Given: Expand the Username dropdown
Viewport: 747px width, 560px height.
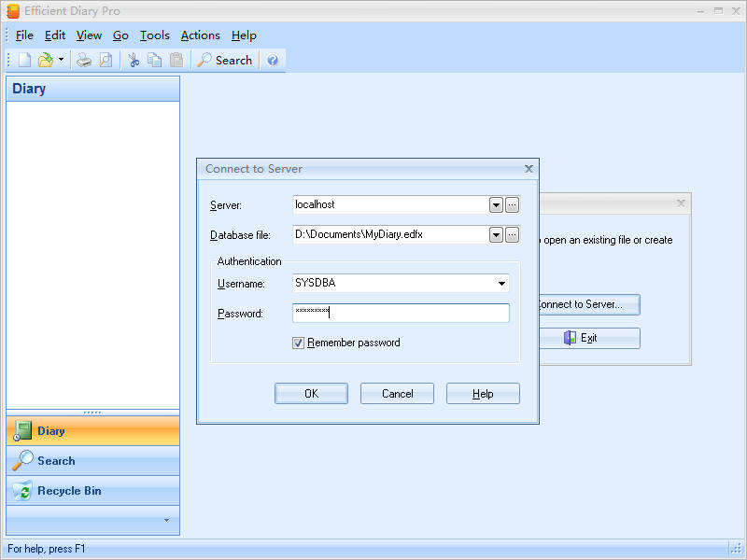Looking at the screenshot, I should click(x=501, y=284).
